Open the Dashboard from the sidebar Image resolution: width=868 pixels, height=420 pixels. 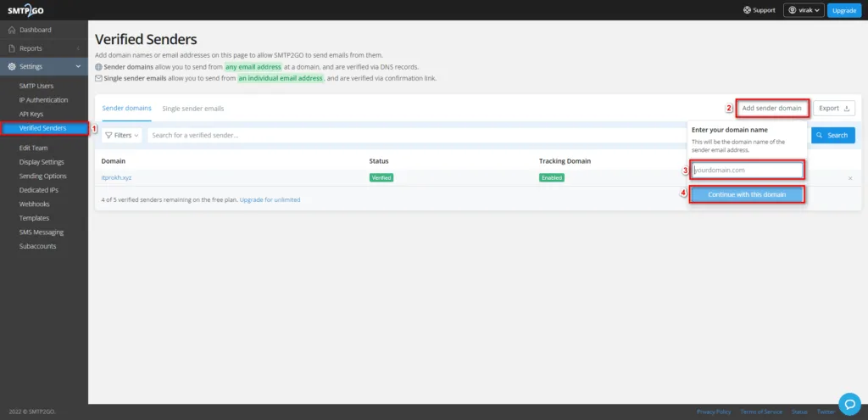(x=35, y=30)
